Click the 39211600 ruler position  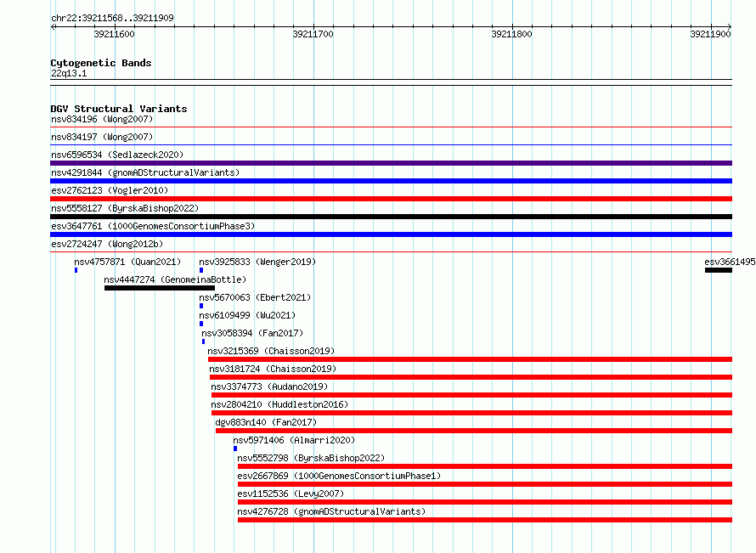115,34
